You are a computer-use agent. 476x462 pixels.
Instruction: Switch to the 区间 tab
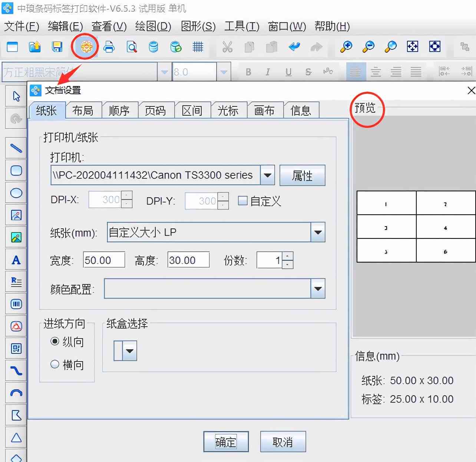[x=192, y=110]
